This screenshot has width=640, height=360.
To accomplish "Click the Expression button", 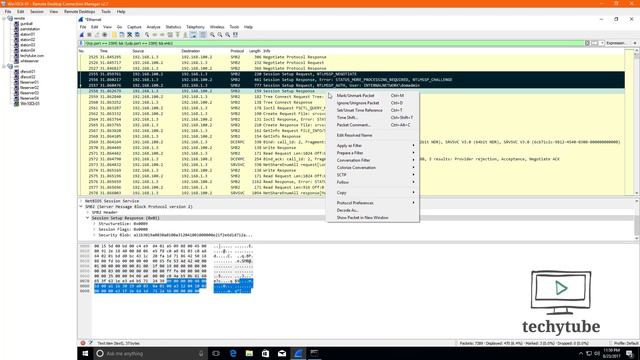I will (x=616, y=43).
